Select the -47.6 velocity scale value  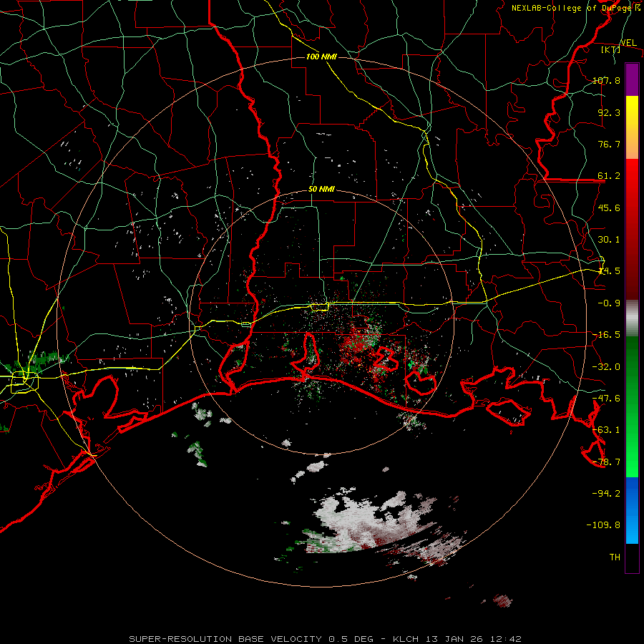606,398
